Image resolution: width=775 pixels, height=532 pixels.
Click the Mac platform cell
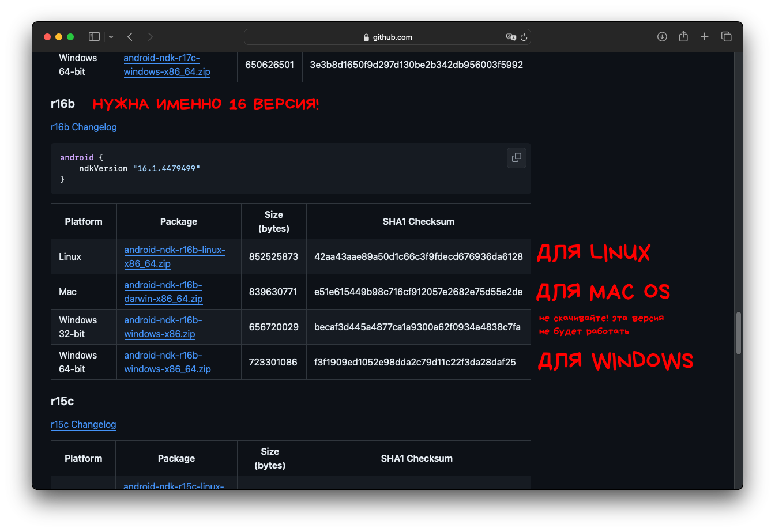84,292
